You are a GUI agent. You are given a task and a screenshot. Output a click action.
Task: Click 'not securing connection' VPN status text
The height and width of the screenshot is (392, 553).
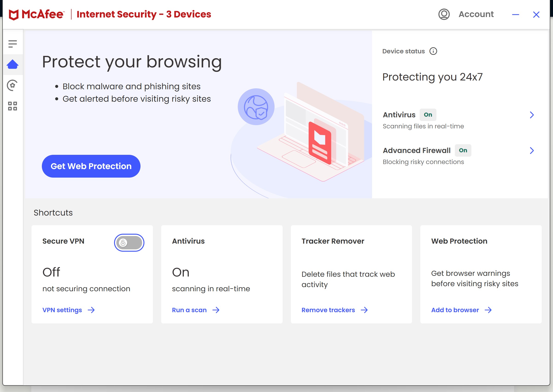(x=86, y=289)
